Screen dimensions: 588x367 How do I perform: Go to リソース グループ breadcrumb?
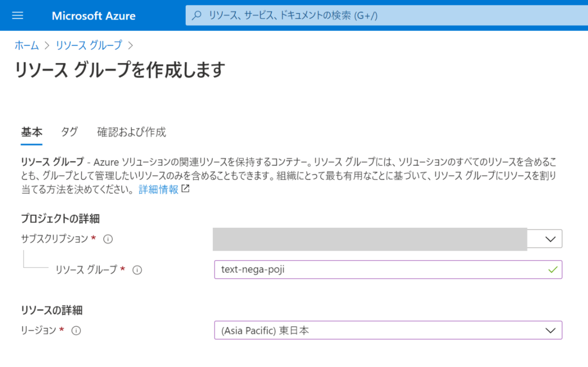(89, 45)
